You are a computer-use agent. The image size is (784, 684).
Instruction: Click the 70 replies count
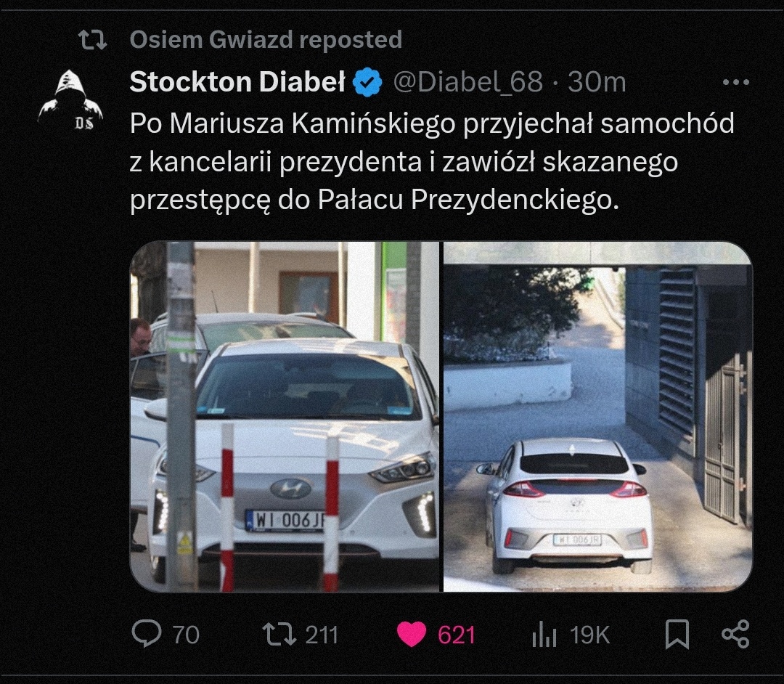(186, 635)
